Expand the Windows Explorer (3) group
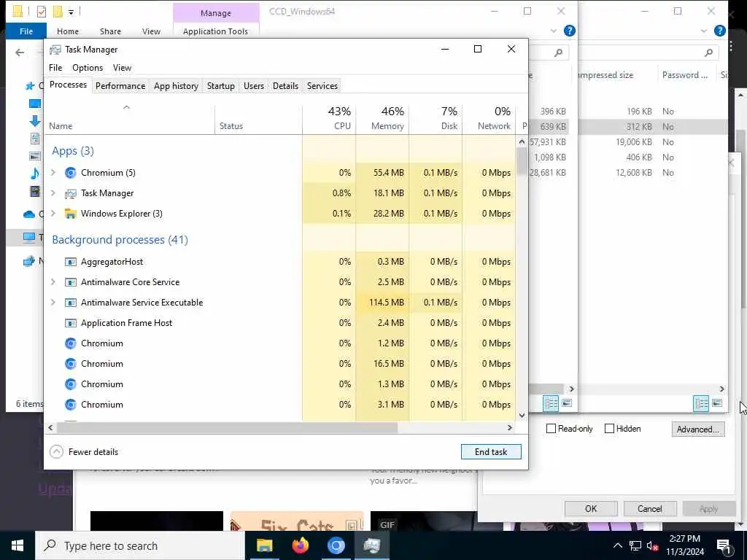Viewport: 747px width, 560px height. [53, 214]
